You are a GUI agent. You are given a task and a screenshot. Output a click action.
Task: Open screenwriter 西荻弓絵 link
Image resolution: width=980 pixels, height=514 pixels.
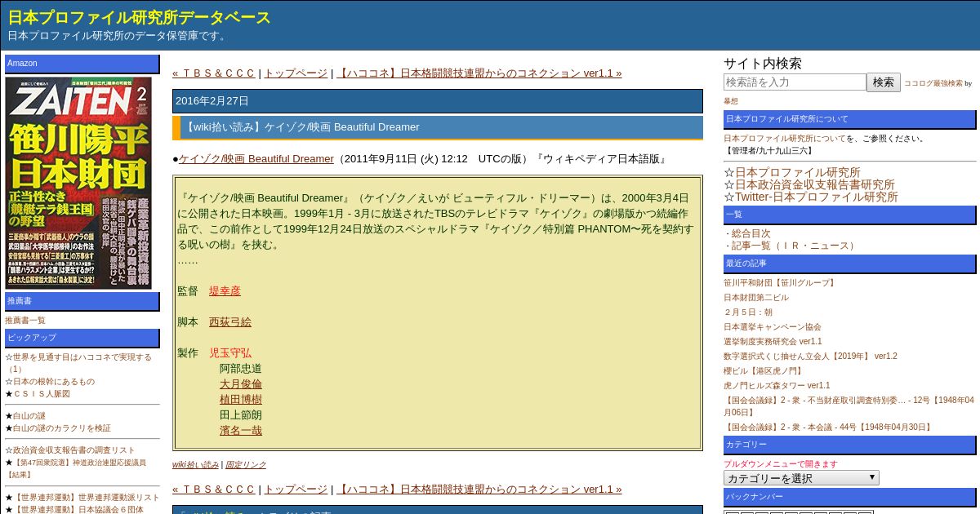[230, 322]
